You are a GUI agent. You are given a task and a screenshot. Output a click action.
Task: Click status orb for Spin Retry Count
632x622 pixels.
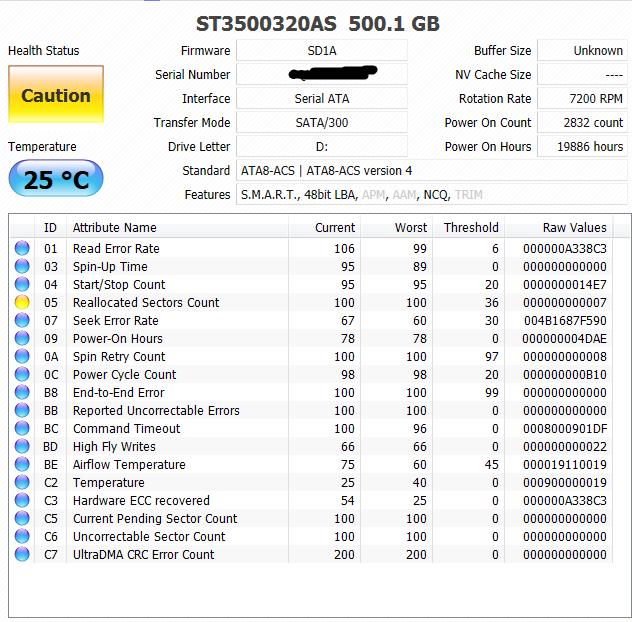coord(22,356)
